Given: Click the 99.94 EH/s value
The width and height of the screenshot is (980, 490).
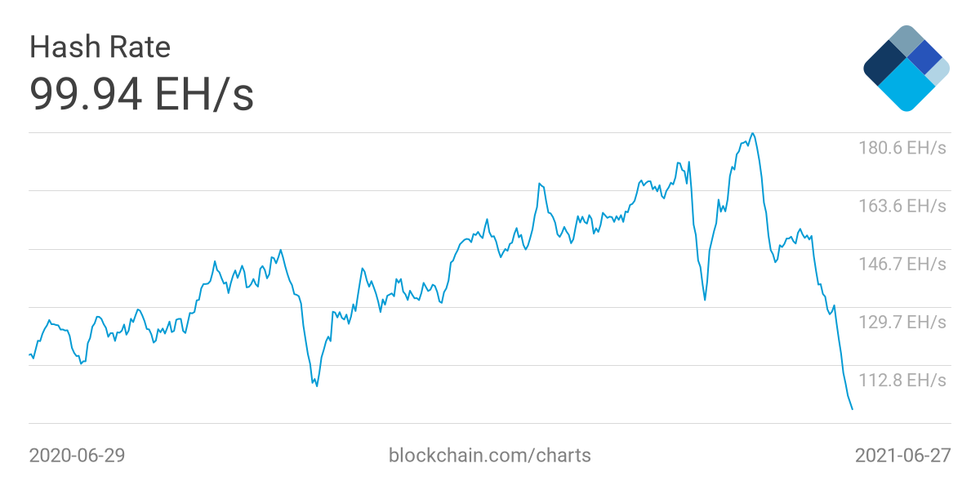Looking at the screenshot, I should [x=141, y=93].
